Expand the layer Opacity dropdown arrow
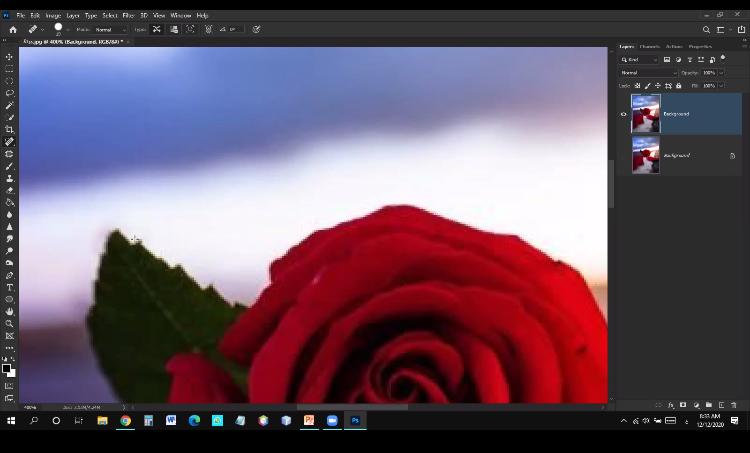This screenshot has width=750, height=453. pyautogui.click(x=722, y=73)
